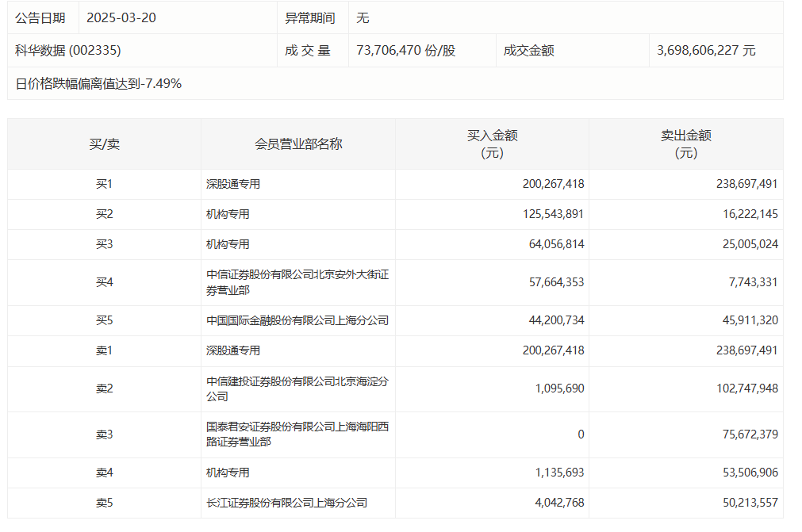Select the 无 value beside 异常期间
The height and width of the screenshot is (532, 802).
pos(363,18)
